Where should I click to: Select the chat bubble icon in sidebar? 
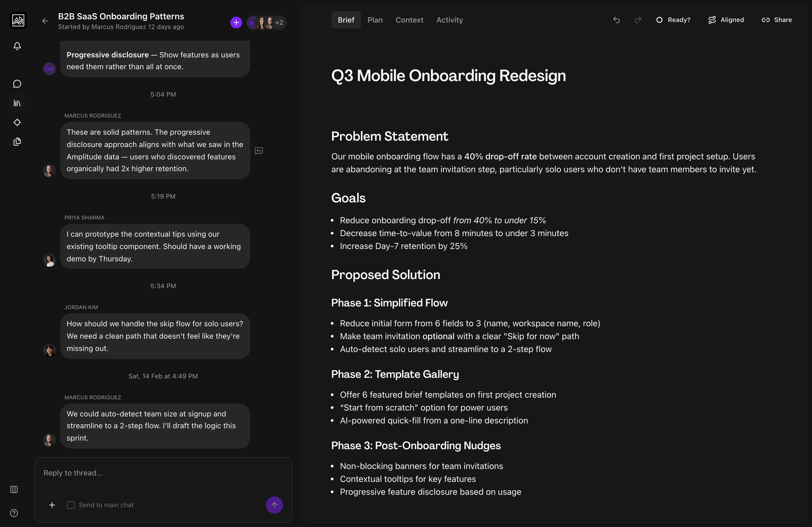point(17,83)
